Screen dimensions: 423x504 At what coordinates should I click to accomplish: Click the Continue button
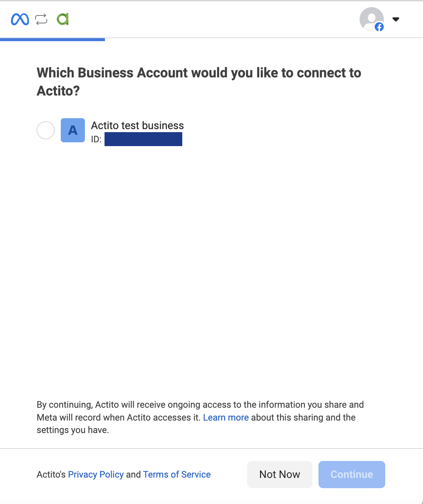[x=351, y=474]
